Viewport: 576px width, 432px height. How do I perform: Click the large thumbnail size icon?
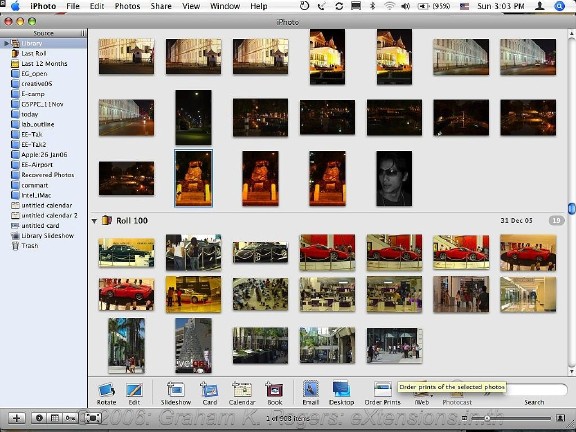pyautogui.click(x=561, y=418)
